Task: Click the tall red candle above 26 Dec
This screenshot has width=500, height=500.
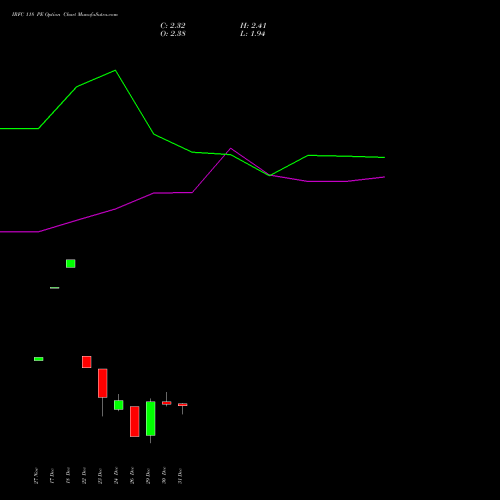Action: point(135,421)
